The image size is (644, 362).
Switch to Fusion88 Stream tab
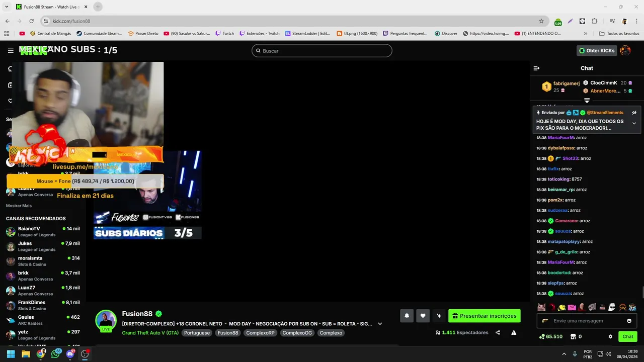click(50, 7)
